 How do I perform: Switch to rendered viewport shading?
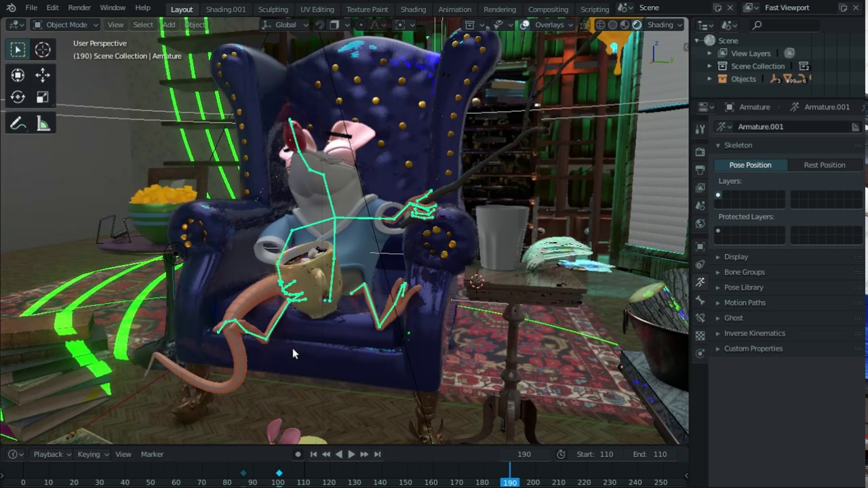[x=637, y=25]
